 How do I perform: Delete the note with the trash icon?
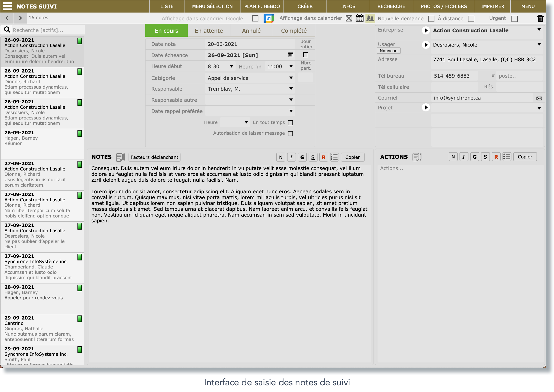[540, 18]
